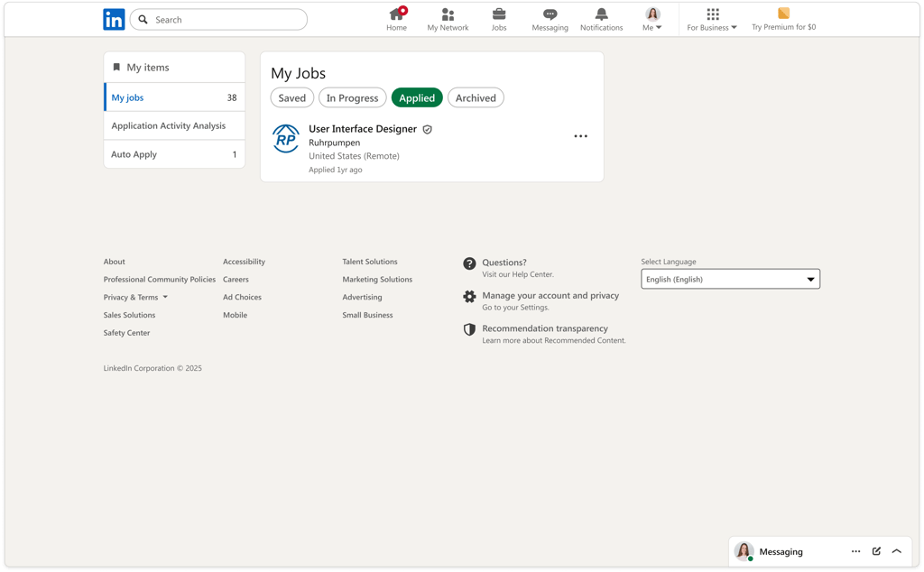Open the Select Language dropdown

730,279
